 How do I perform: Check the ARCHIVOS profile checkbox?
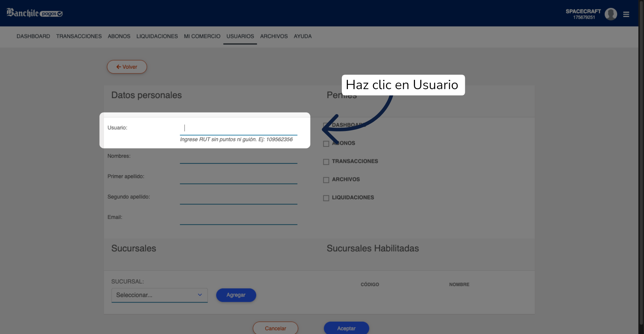tap(326, 180)
